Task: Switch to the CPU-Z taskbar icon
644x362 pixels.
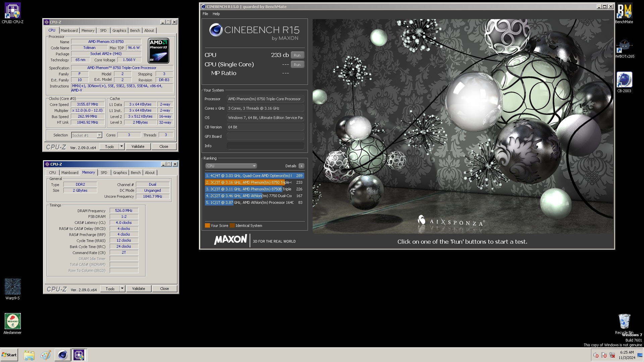Action: (x=79, y=355)
